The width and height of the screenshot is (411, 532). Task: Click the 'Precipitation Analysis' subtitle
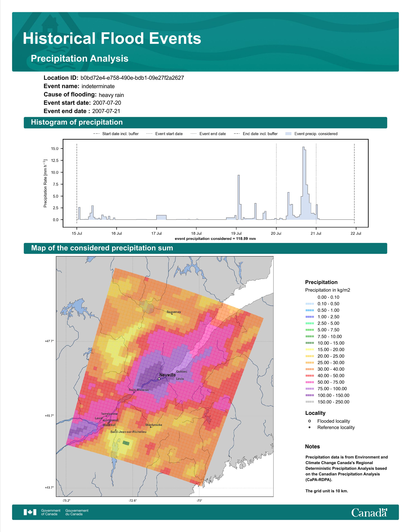coord(80,59)
